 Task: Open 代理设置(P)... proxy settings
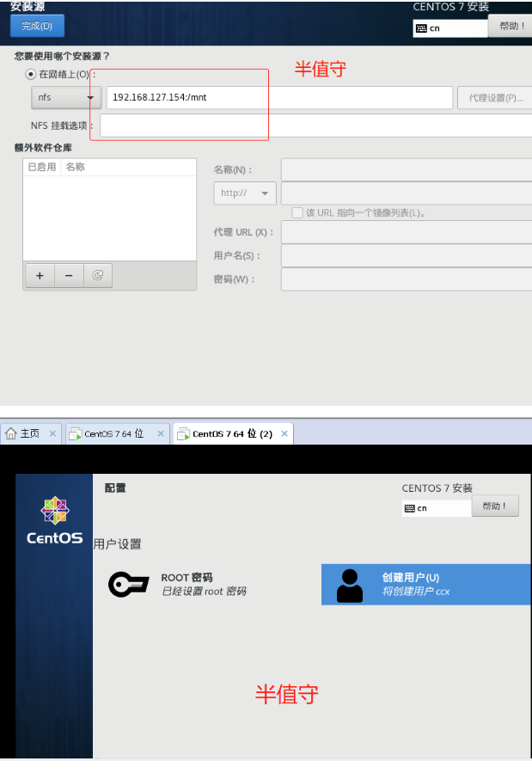(x=495, y=98)
